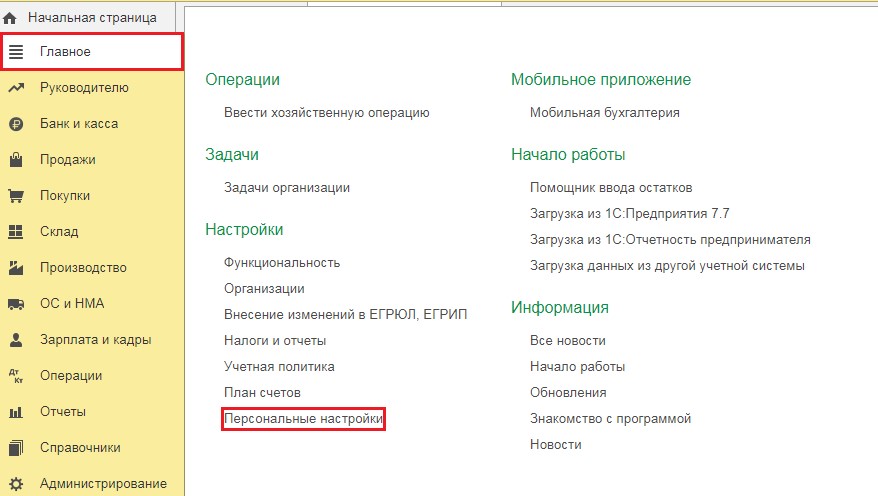This screenshot has width=878, height=496.
Task: Click Ввести хозяйственную операцию link
Action: [326, 113]
